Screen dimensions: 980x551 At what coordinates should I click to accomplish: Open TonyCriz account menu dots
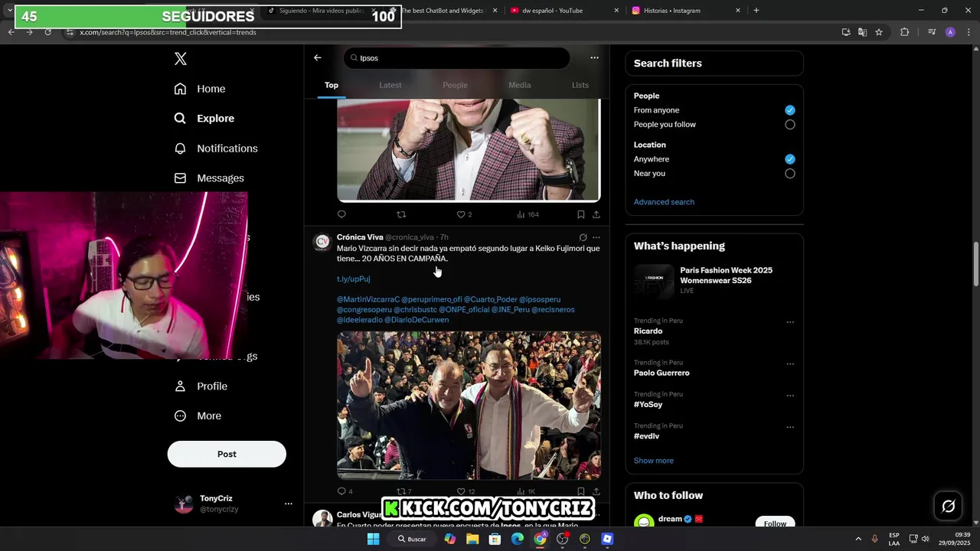coord(289,504)
